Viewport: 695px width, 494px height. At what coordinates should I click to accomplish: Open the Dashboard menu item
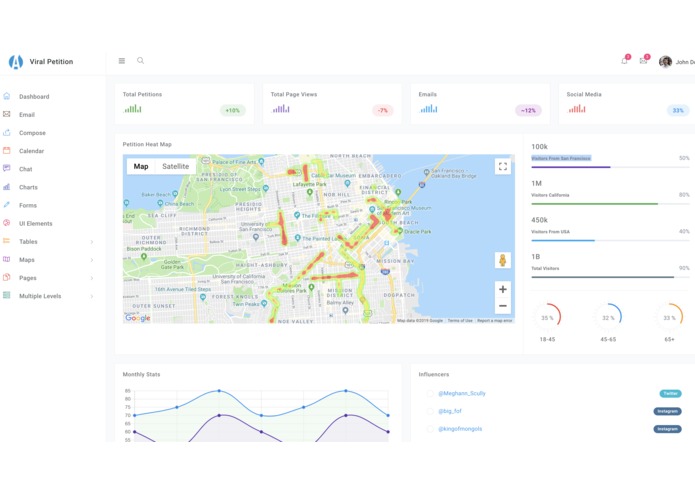point(34,97)
